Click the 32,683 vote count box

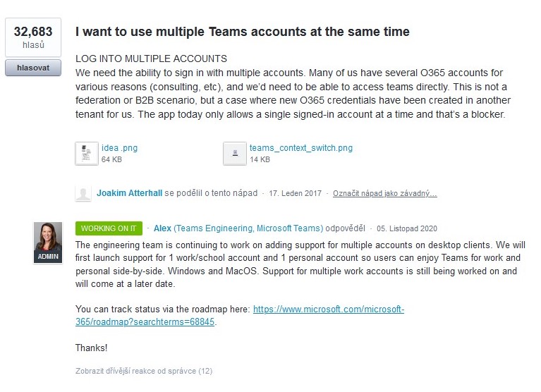click(x=33, y=37)
